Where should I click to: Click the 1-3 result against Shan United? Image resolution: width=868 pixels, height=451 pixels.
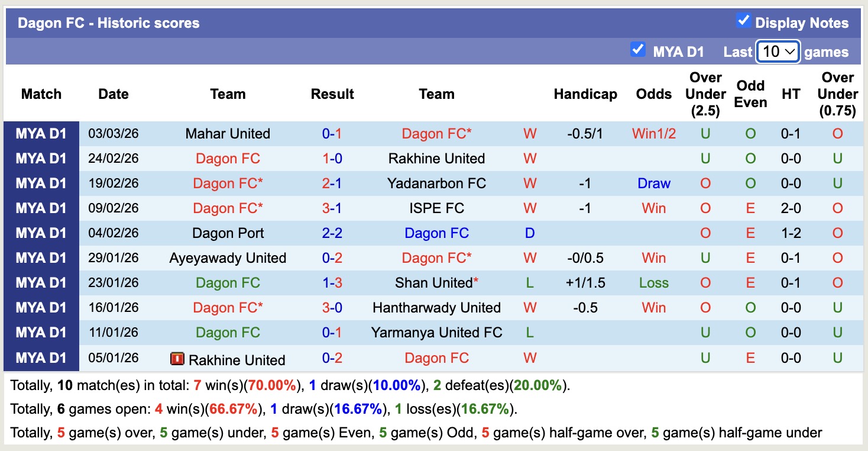pyautogui.click(x=332, y=283)
